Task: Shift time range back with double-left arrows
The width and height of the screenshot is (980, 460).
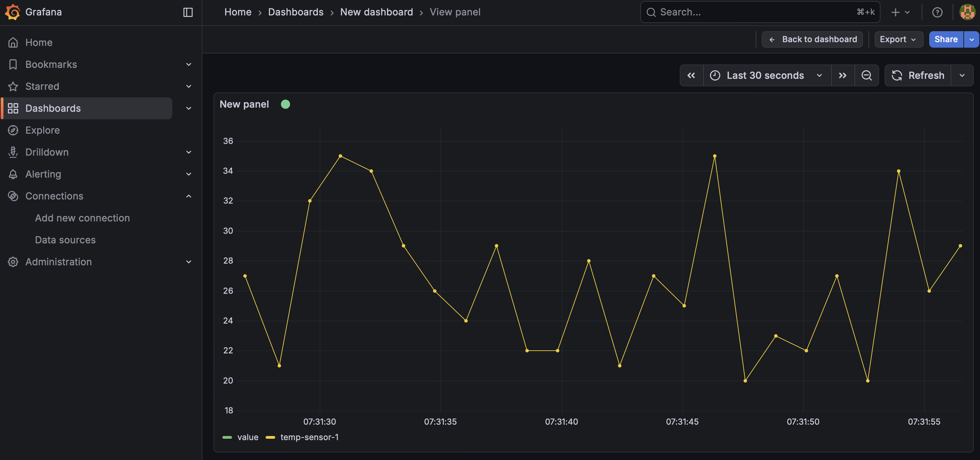Action: [691, 75]
